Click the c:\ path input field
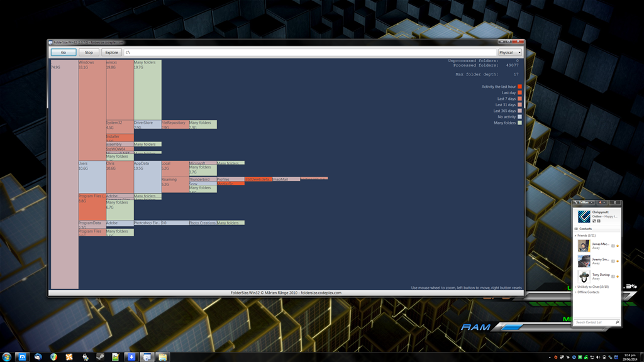 click(x=309, y=53)
